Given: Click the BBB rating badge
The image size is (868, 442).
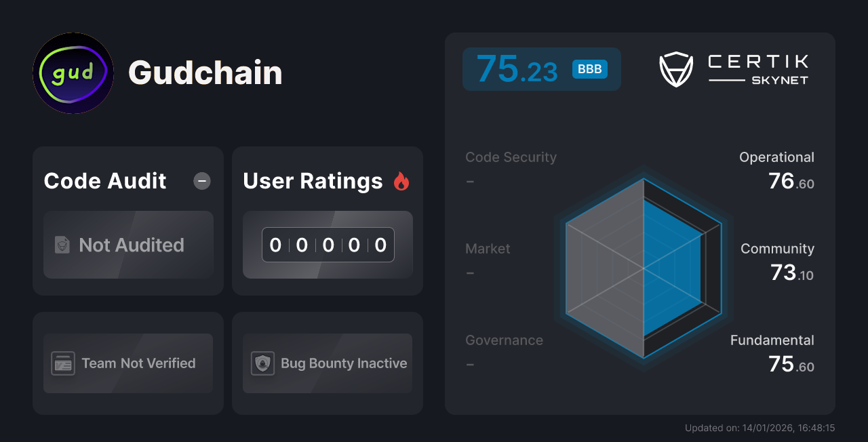Looking at the screenshot, I should pos(589,68).
